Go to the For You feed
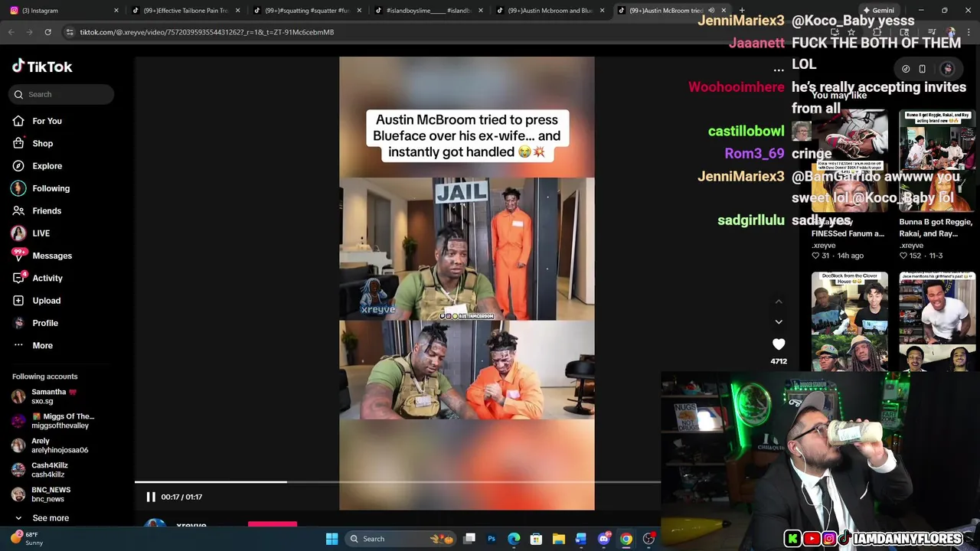Image resolution: width=980 pixels, height=551 pixels. (x=47, y=121)
